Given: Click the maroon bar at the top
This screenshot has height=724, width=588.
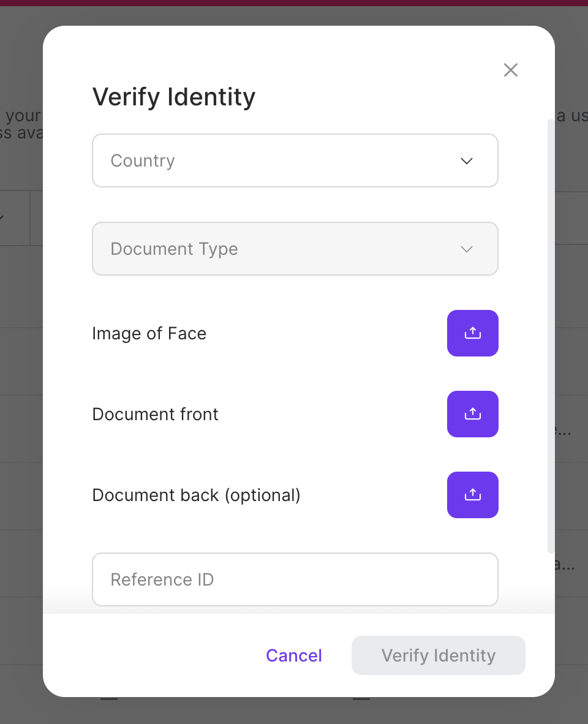Looking at the screenshot, I should pos(294,2).
